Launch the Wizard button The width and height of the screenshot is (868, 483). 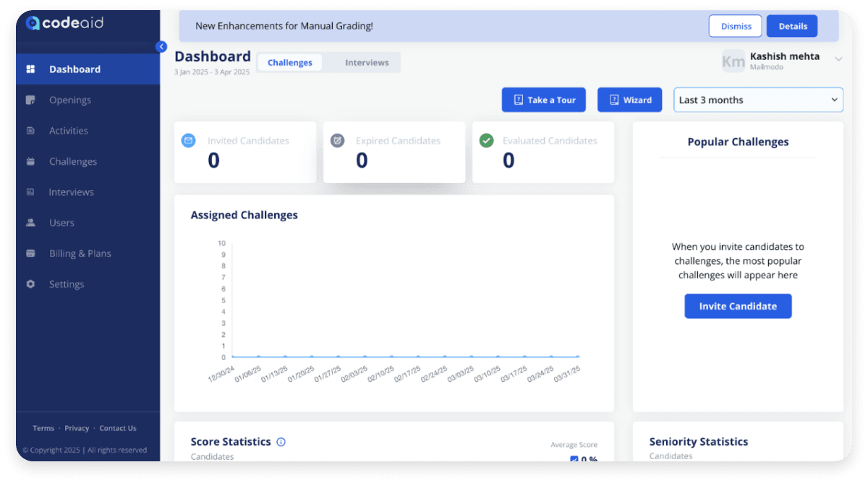pos(630,100)
